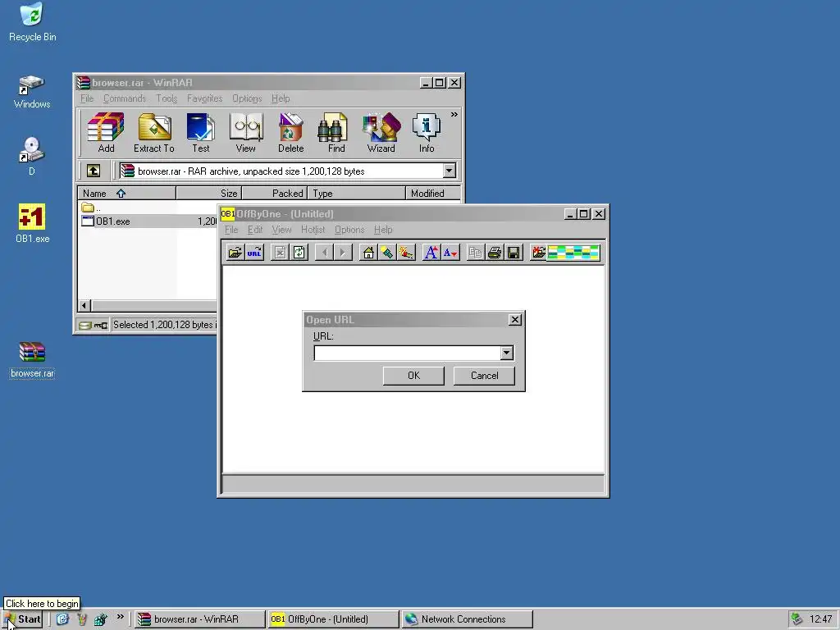Screen dimensions: 840x630
Task: Increase font size with large A icon
Action: tap(431, 253)
